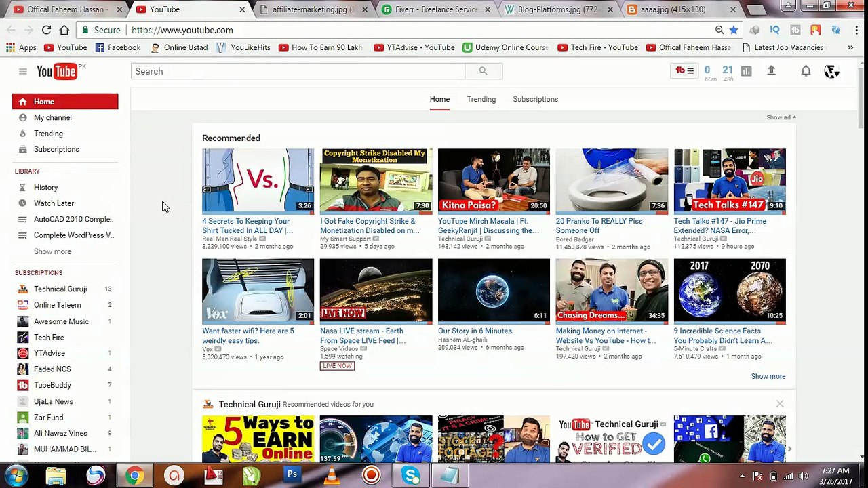Expand the overflow bookmarks chevron
868x488 pixels.
point(850,47)
